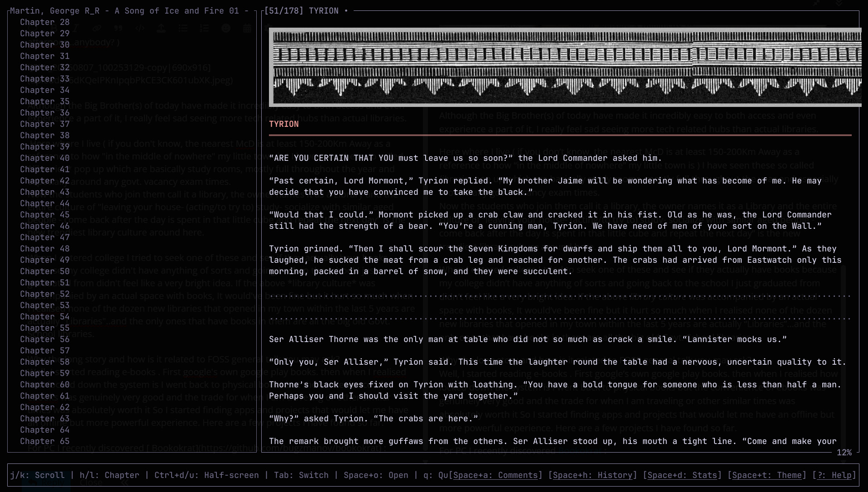Open Chapter 48
The image size is (868, 492).
coord(45,249)
